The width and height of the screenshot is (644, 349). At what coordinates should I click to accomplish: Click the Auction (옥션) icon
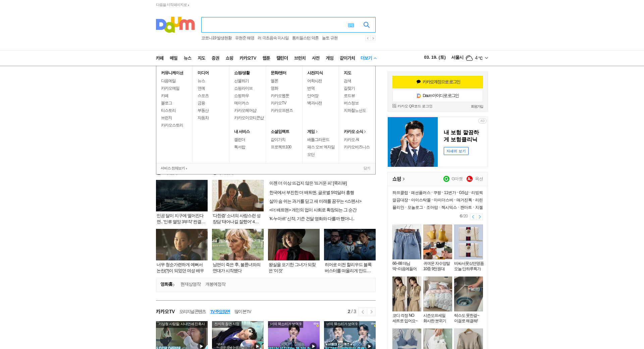(470, 179)
